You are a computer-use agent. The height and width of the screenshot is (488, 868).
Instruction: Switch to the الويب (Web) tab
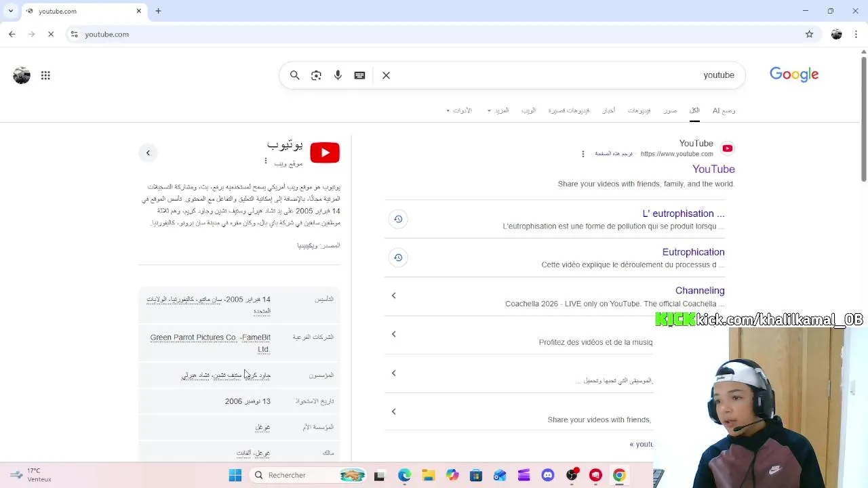[528, 110]
